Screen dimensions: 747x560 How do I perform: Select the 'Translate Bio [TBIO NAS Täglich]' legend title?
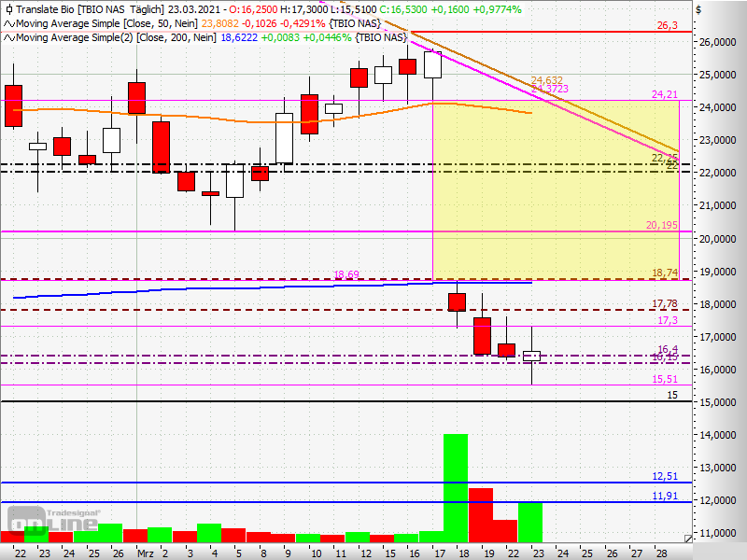coord(91,9)
